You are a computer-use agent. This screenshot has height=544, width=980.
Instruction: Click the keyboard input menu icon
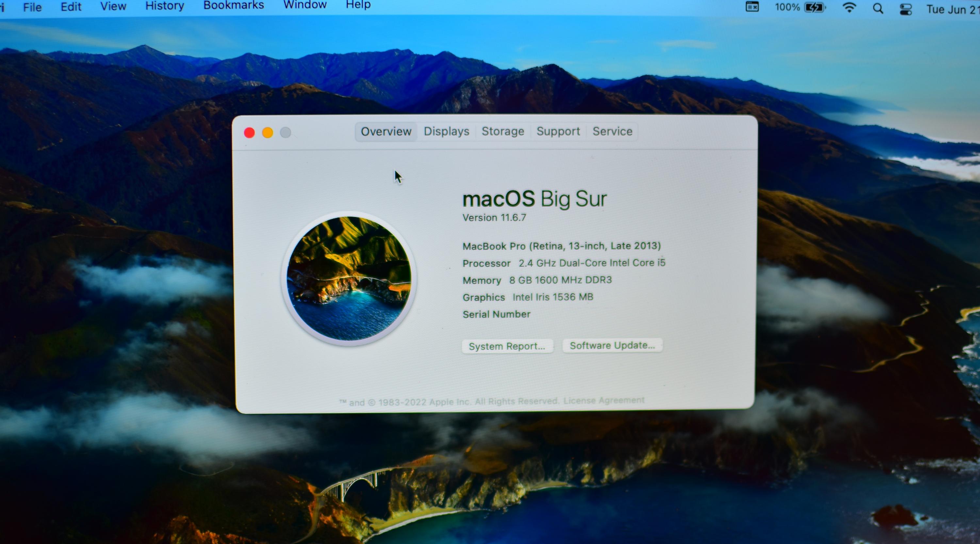click(752, 7)
